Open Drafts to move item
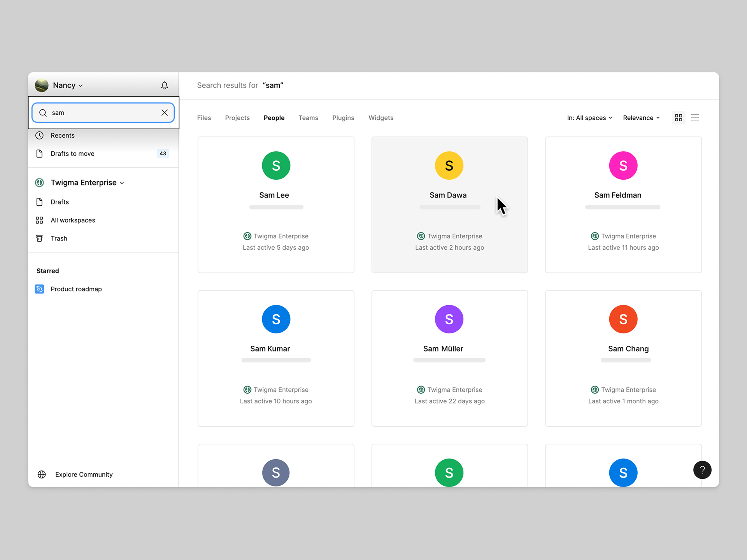Viewport: 747px width, 560px height. click(72, 154)
